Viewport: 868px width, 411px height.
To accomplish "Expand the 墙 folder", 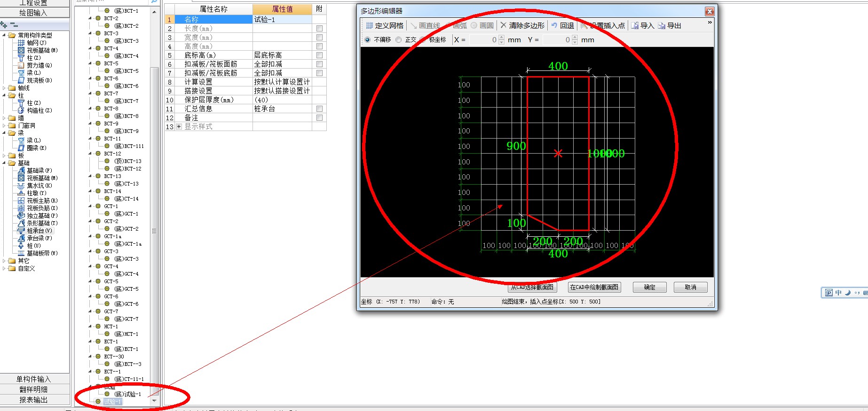I will [x=4, y=118].
